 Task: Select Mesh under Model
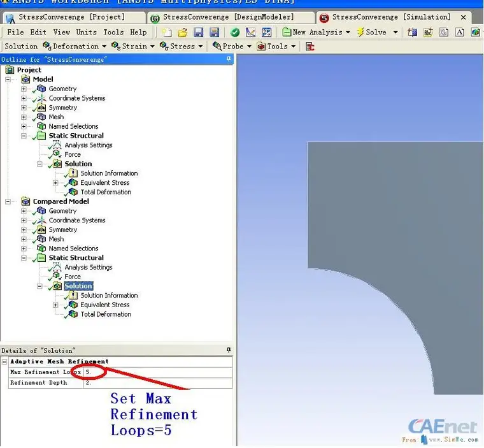pyautogui.click(x=56, y=117)
